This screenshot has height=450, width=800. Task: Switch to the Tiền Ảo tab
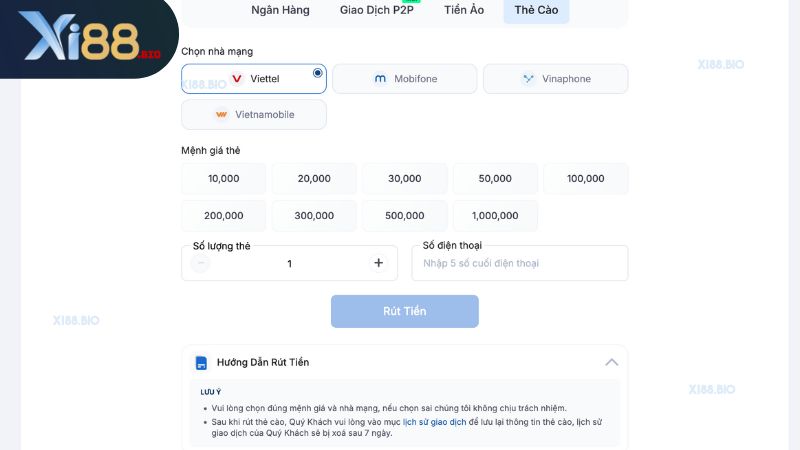tap(464, 10)
